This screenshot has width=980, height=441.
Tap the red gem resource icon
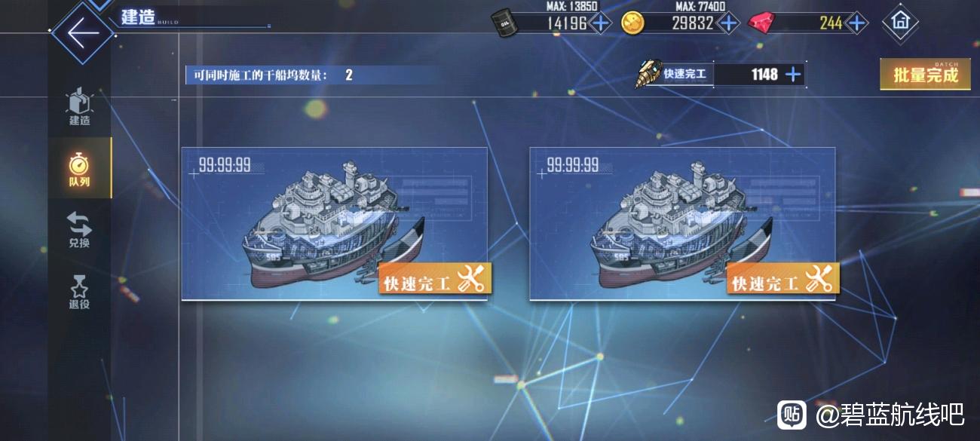tap(761, 23)
